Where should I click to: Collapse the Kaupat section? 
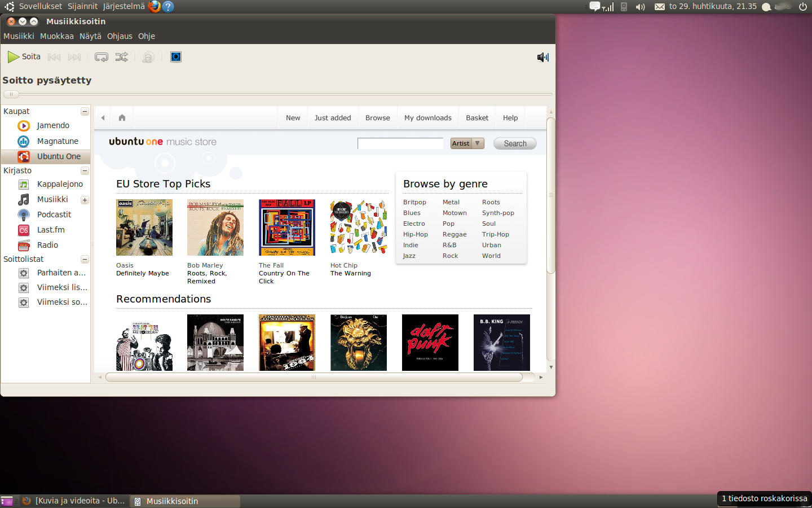tap(85, 112)
